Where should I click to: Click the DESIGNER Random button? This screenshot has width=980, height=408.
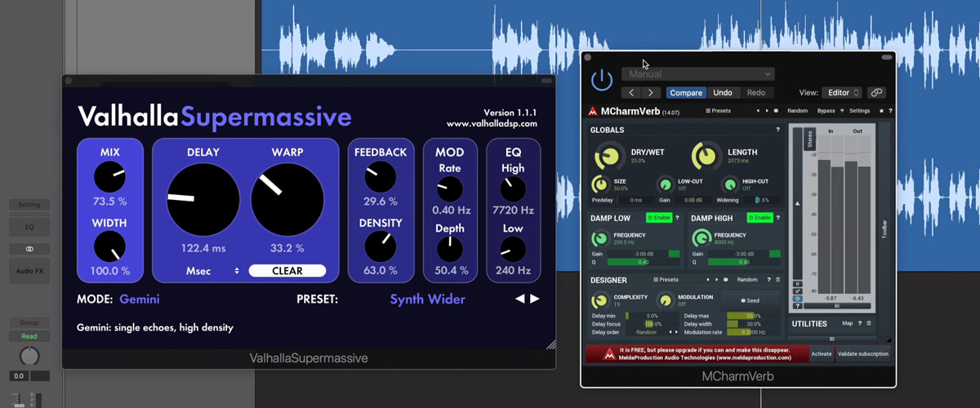pyautogui.click(x=746, y=280)
